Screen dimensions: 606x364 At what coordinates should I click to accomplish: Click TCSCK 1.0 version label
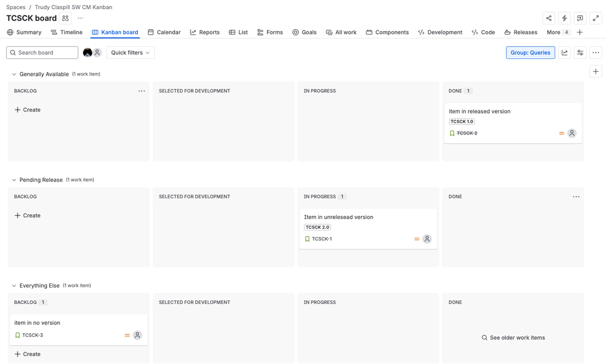tap(462, 122)
